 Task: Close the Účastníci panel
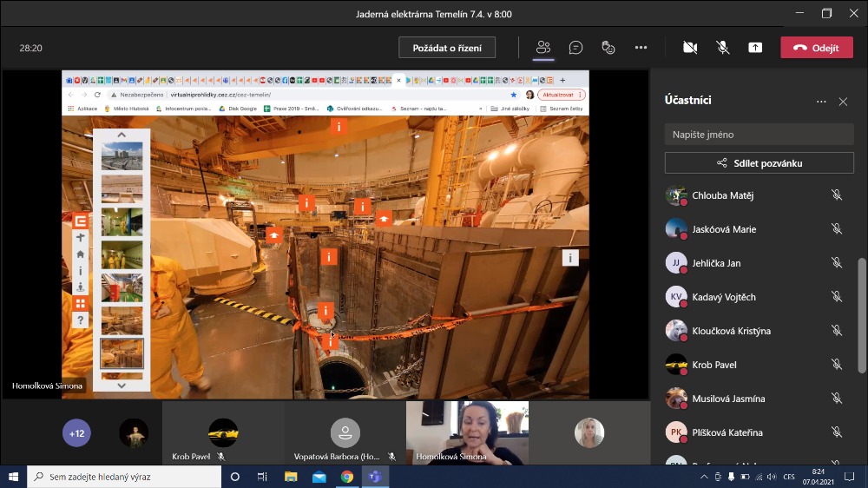(x=843, y=102)
